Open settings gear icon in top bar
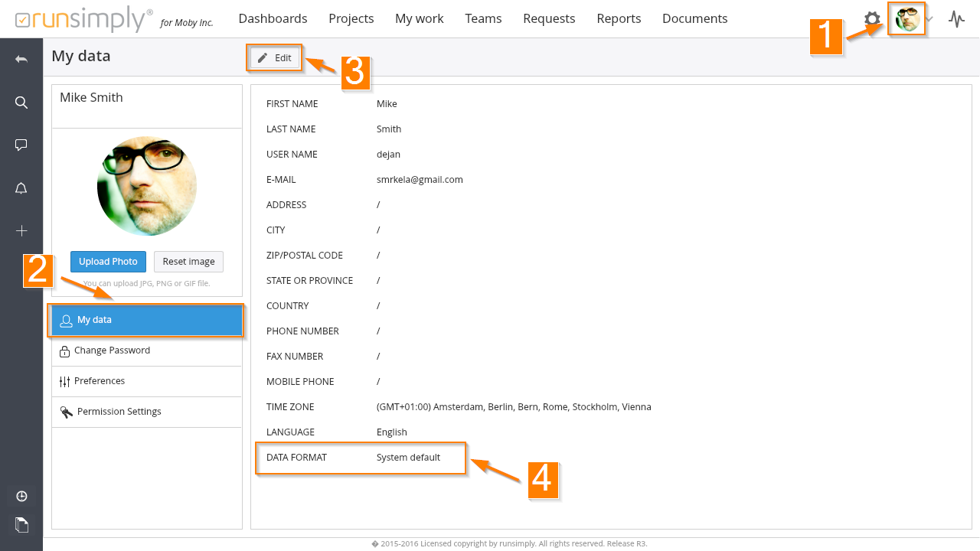 pyautogui.click(x=872, y=19)
